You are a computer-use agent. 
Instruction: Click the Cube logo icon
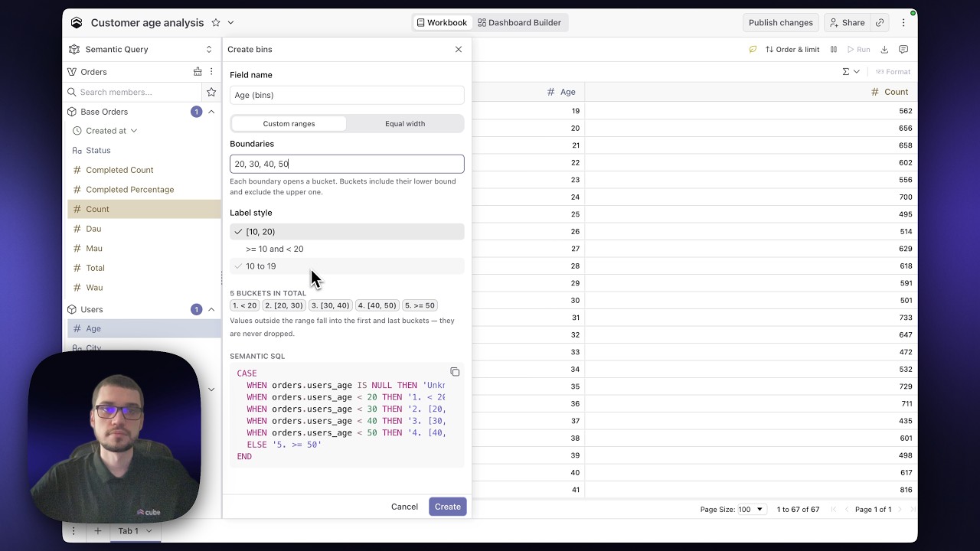point(77,23)
